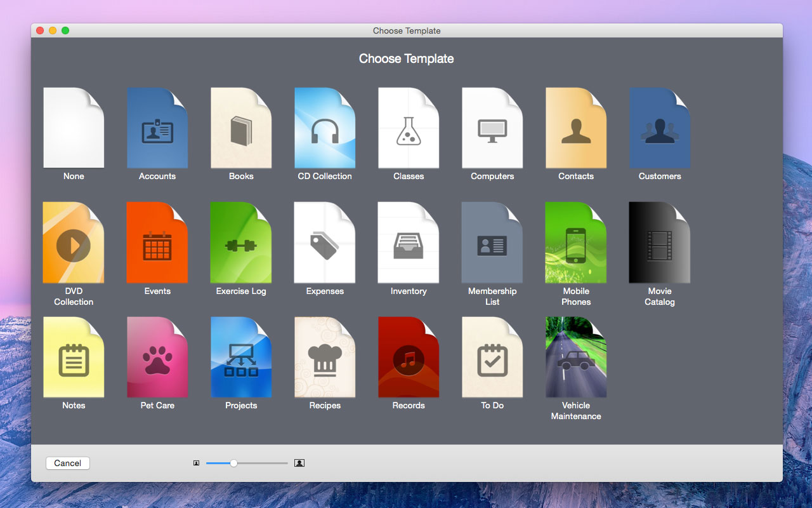Pick the CD Collection headphones template
Screen dimensions: 812x508
pos(325,128)
